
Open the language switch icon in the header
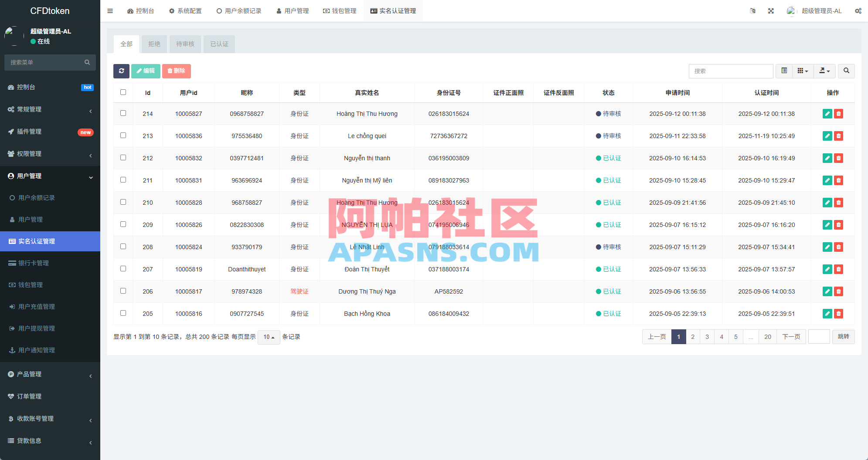(752, 11)
